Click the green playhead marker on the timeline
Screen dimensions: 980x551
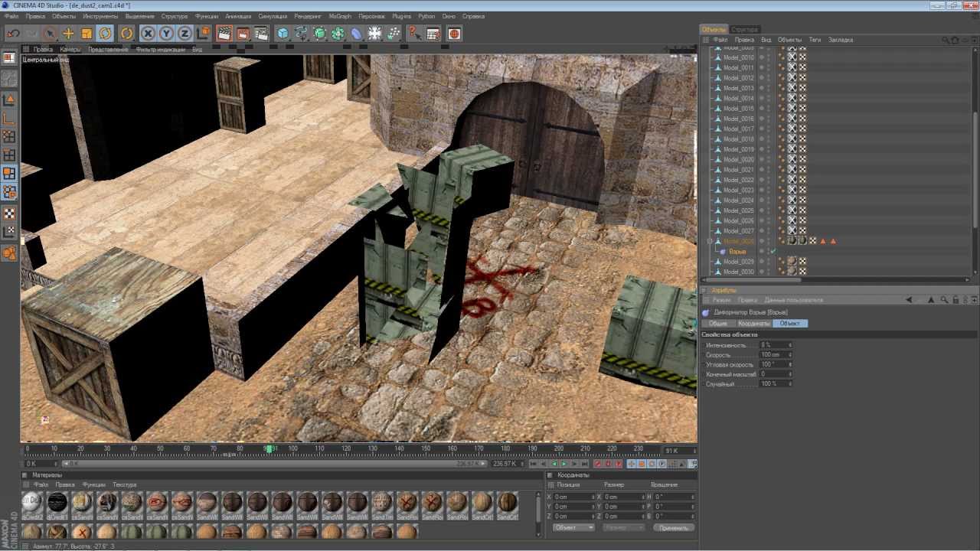coord(269,448)
